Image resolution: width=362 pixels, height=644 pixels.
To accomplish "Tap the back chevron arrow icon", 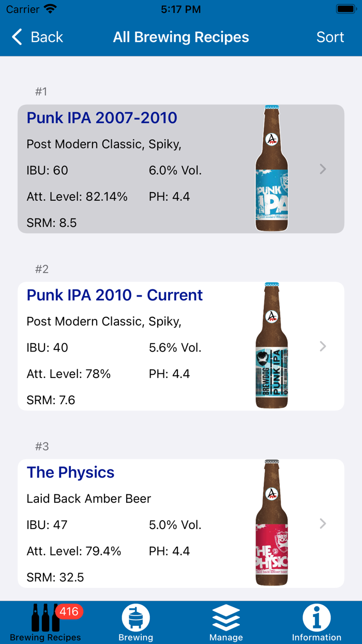I will pyautogui.click(x=16, y=37).
